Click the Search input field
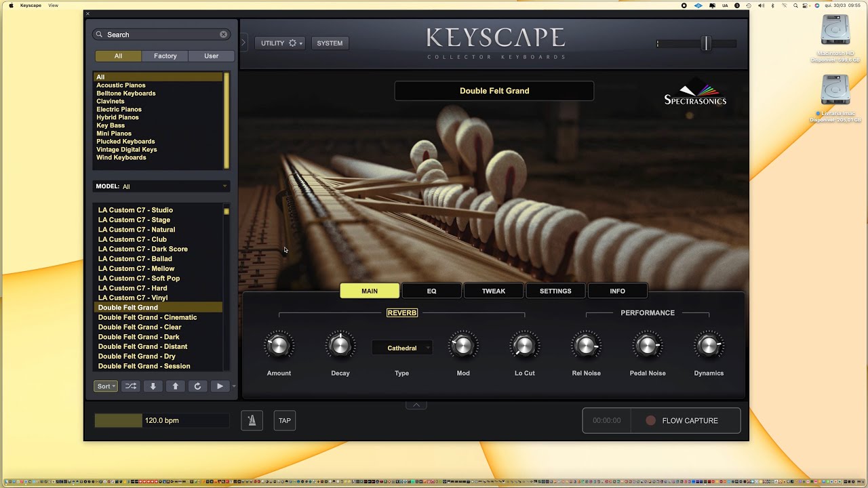 coord(161,35)
